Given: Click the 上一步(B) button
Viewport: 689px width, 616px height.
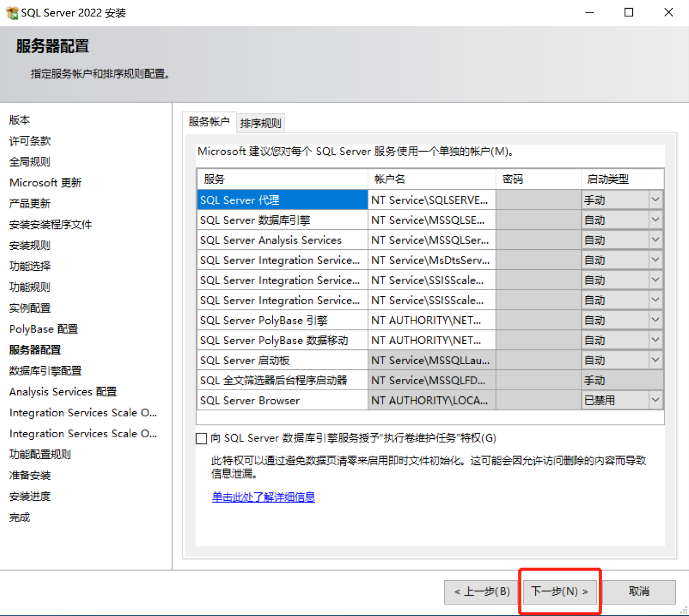Looking at the screenshot, I should point(481,591).
